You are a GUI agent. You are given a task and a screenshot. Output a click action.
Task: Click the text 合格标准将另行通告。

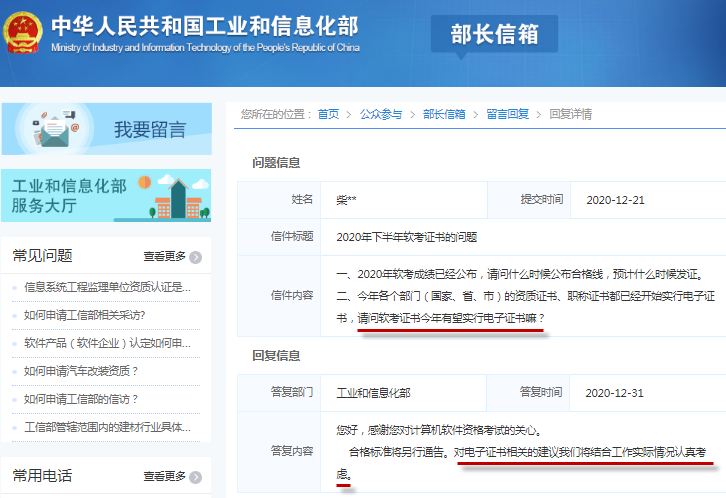[x=399, y=452]
